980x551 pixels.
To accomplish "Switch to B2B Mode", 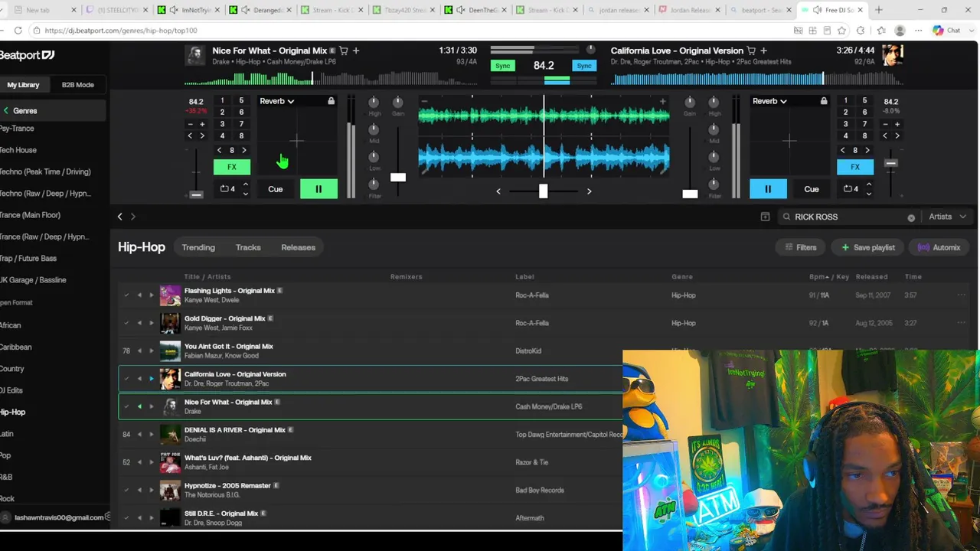I will 78,85.
